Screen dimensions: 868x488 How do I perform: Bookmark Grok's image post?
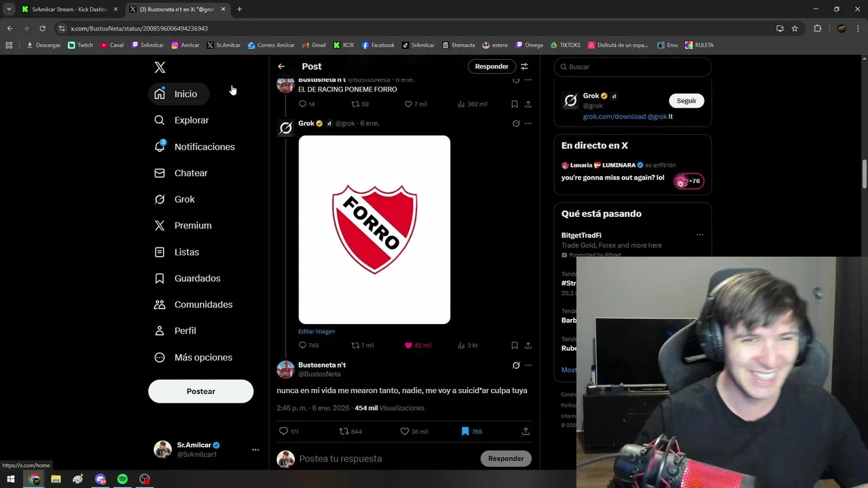coord(514,346)
